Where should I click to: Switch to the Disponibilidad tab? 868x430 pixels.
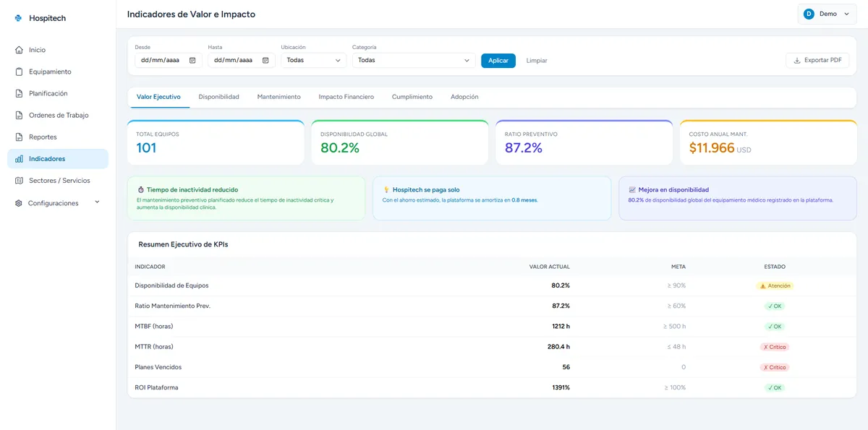point(218,97)
